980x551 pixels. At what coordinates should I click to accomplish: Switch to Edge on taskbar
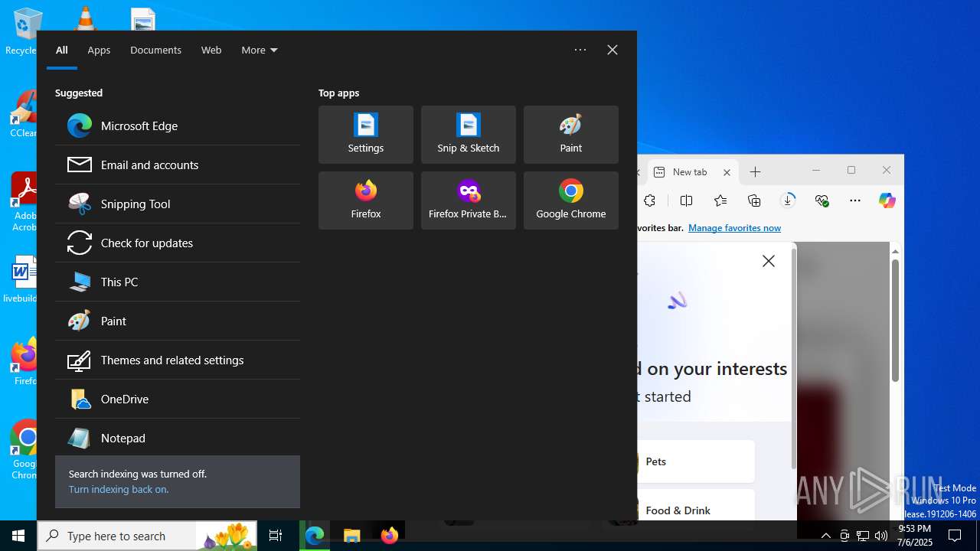pyautogui.click(x=315, y=536)
